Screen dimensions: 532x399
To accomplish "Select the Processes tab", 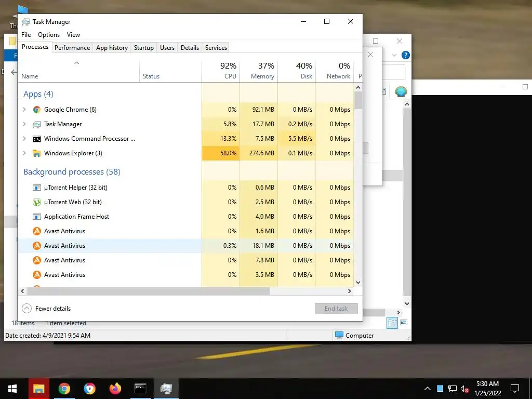I will pos(35,47).
